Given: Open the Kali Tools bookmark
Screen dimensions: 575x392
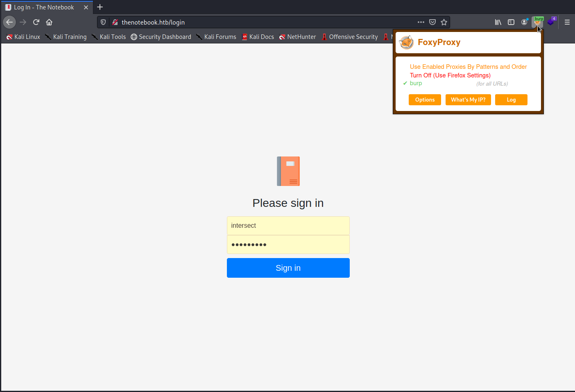Looking at the screenshot, I should [x=109, y=37].
